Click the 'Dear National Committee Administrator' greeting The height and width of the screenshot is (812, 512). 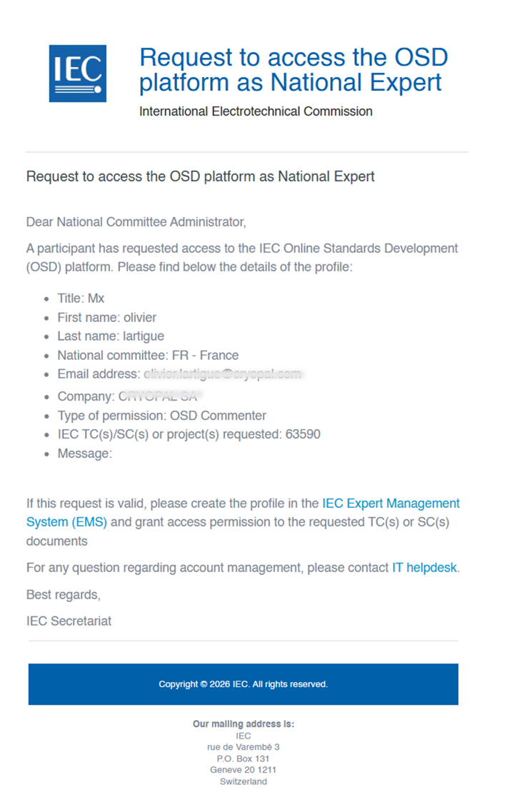tap(136, 221)
